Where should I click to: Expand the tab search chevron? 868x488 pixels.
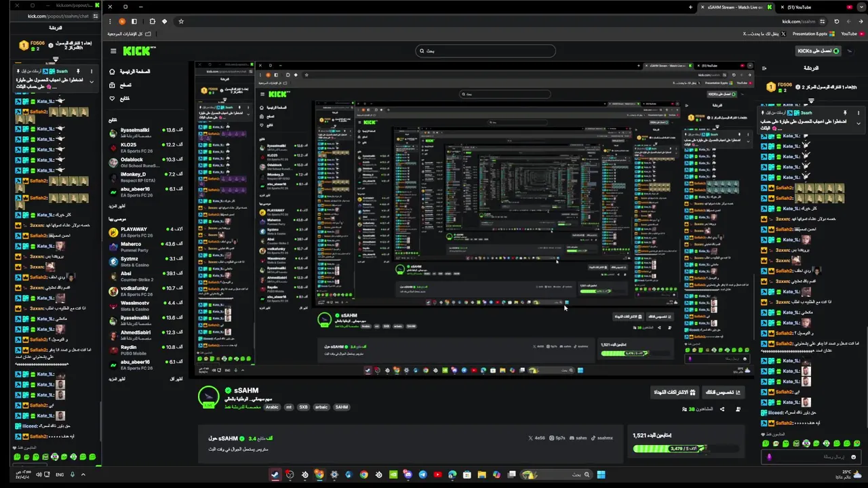[861, 7]
